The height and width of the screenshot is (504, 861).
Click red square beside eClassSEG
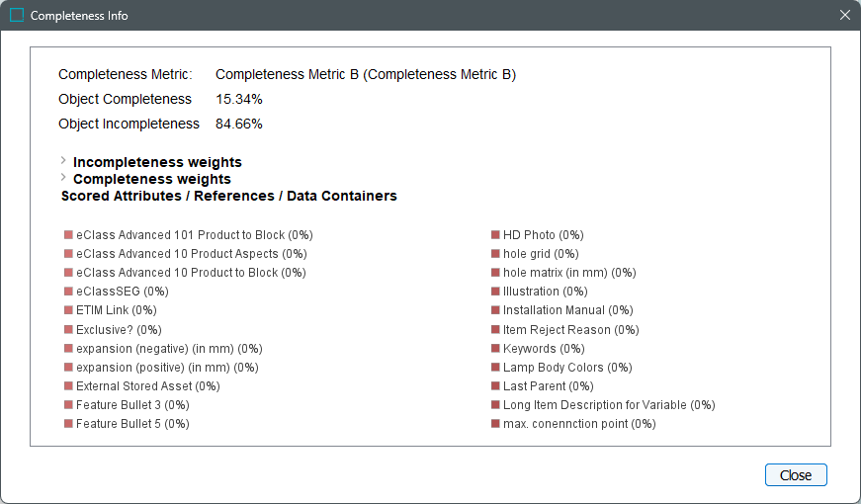(69, 292)
